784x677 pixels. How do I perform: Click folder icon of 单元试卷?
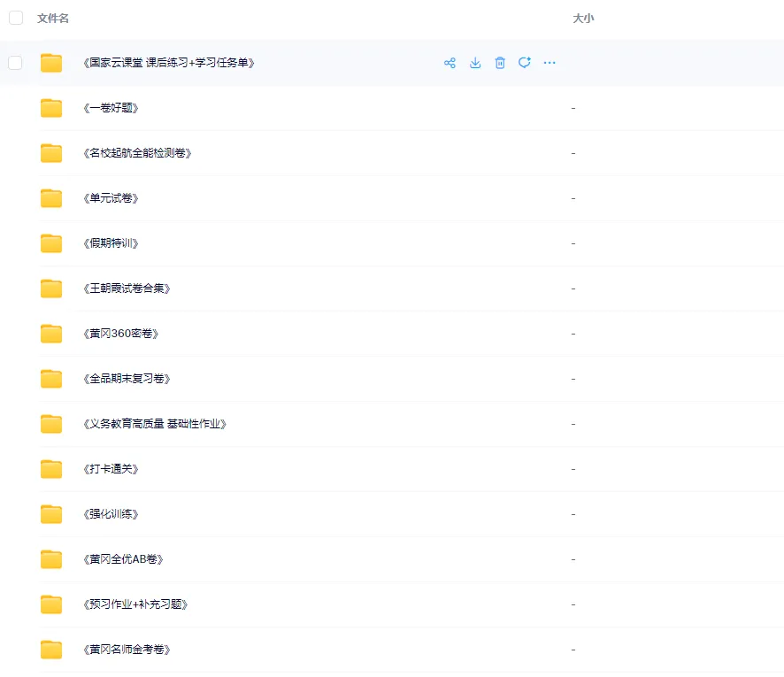coord(51,198)
